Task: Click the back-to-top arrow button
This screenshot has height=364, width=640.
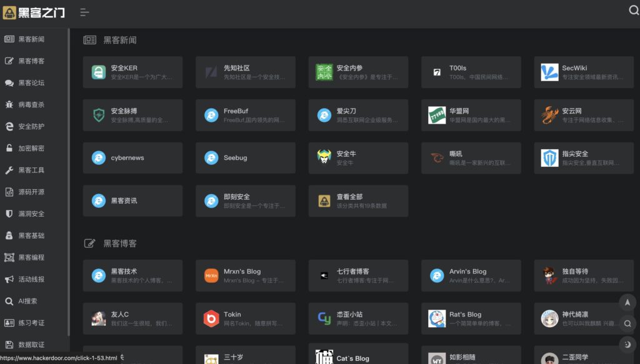Action: coord(627,302)
